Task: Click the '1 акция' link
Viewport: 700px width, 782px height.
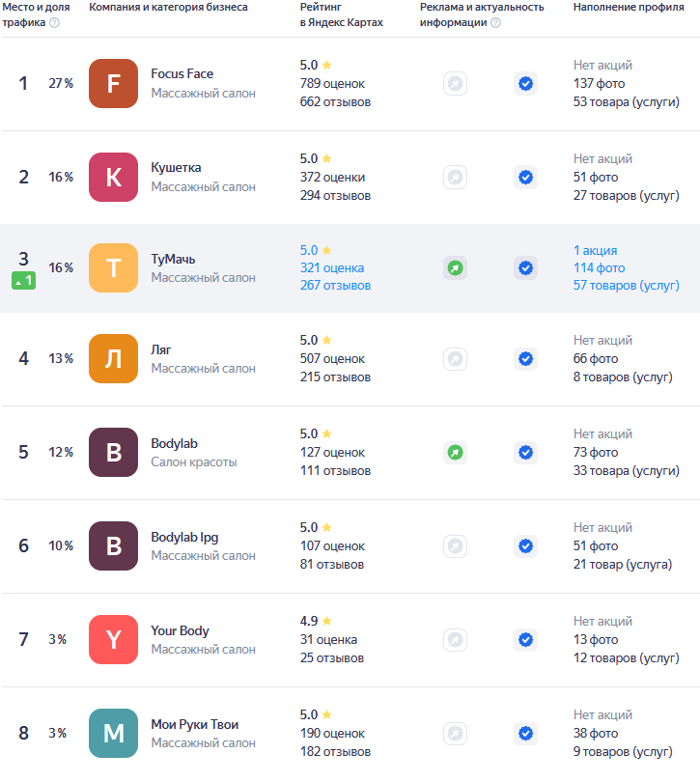Action: 595,250
